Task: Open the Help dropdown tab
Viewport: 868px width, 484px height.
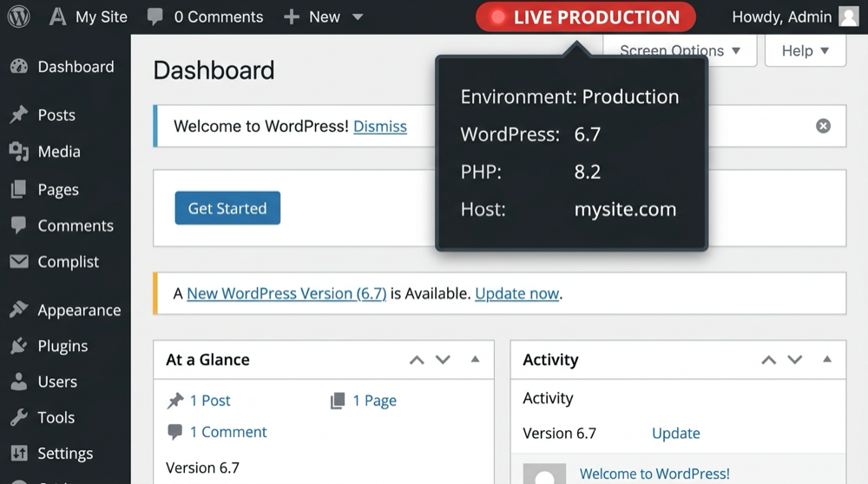Action: coord(806,51)
